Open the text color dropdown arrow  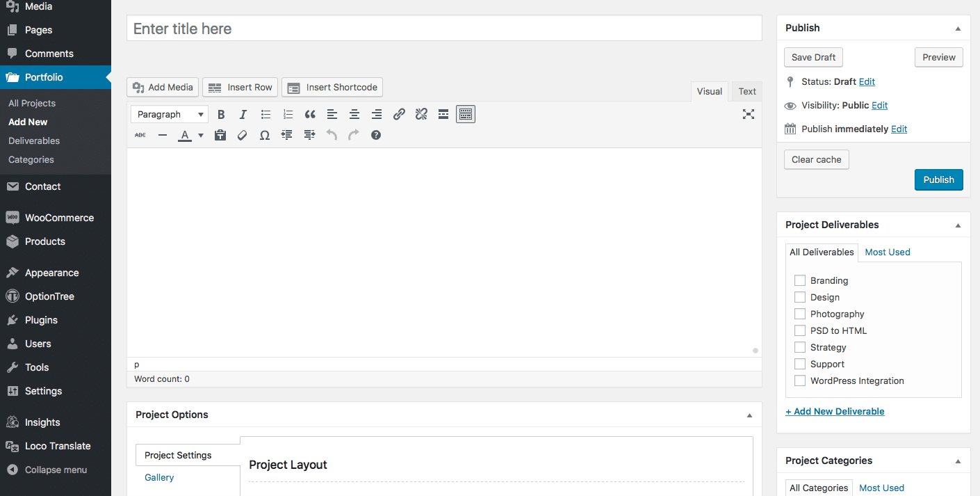[x=201, y=135]
